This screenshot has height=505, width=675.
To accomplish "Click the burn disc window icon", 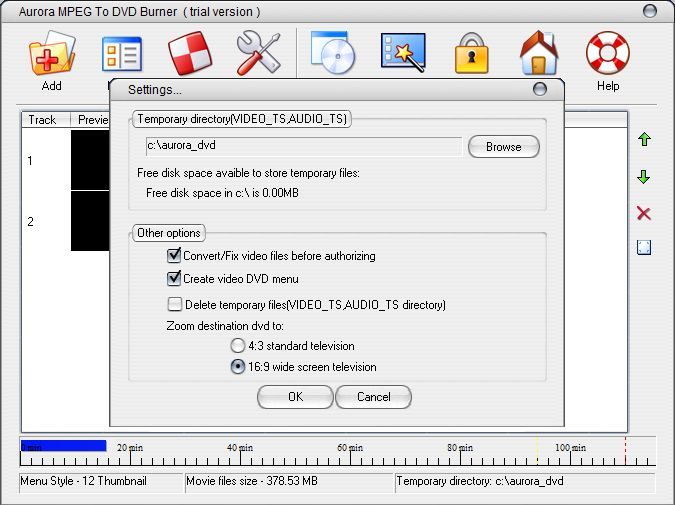I will click(333, 52).
